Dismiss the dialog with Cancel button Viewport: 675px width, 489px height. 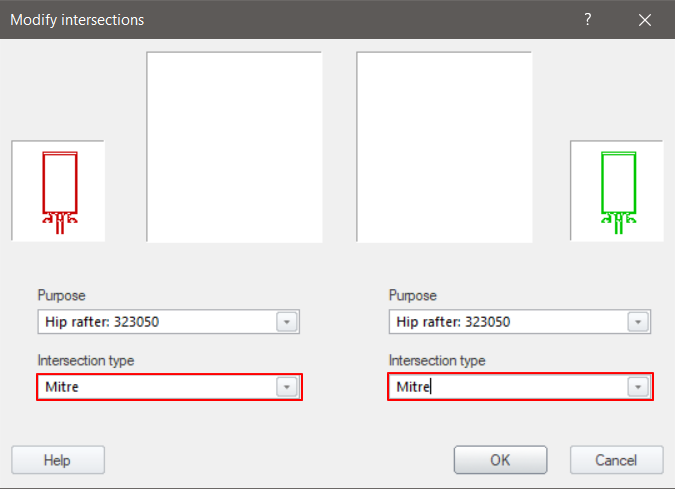(x=616, y=460)
